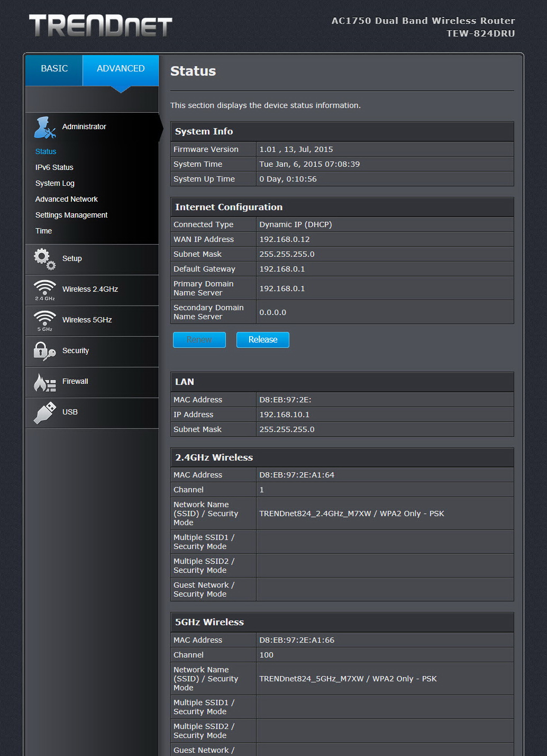Select 5GHz MAC Address D8:EB:97:2E:A1:66
The width and height of the screenshot is (547, 756).
tap(297, 640)
